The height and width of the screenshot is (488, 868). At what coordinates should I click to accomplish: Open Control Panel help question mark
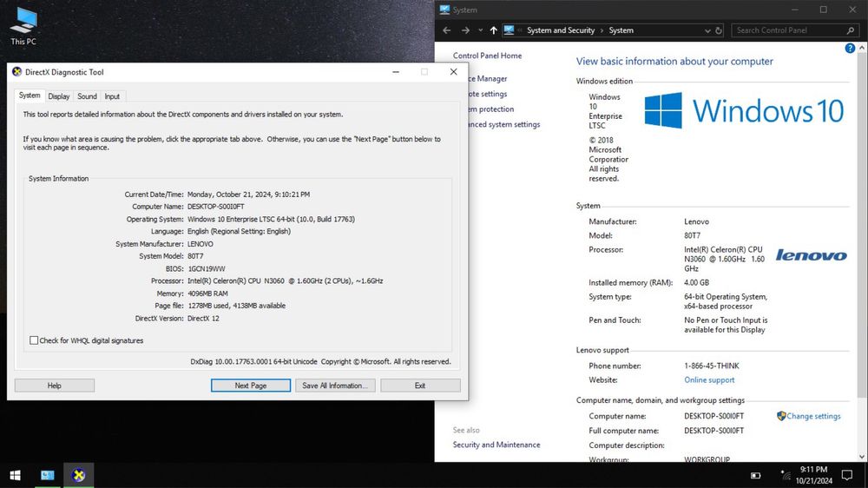click(x=850, y=49)
